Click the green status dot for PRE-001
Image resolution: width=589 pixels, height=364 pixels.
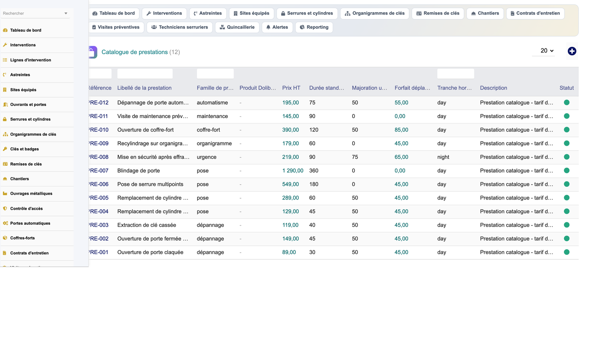pos(567,252)
